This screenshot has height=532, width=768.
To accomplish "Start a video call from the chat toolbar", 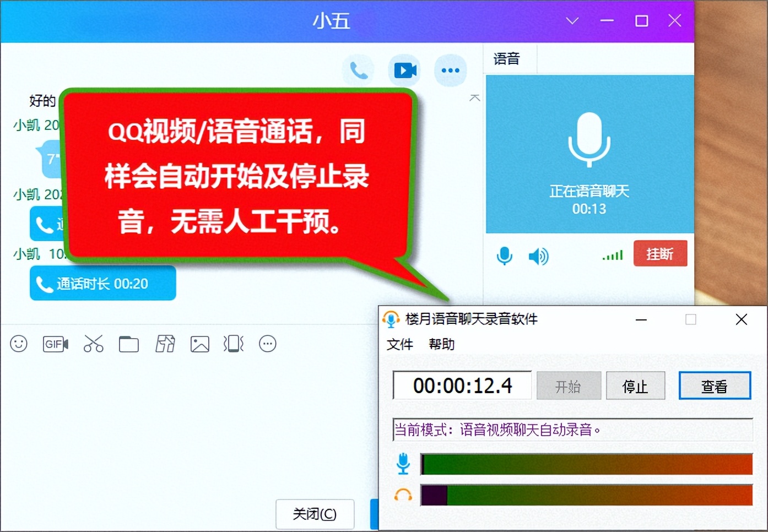I will point(404,70).
